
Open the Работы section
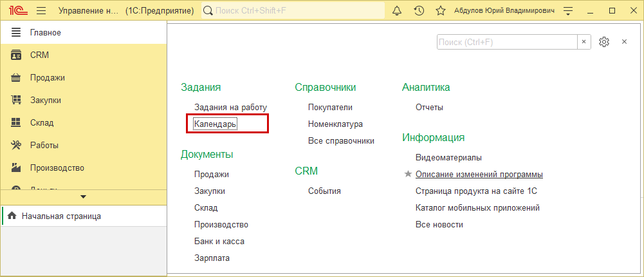(84, 145)
